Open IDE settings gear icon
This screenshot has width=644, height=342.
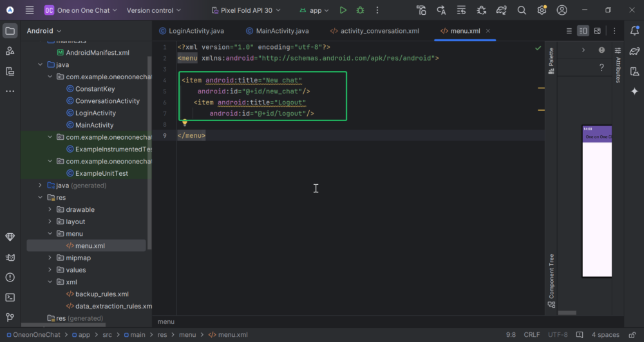click(542, 10)
